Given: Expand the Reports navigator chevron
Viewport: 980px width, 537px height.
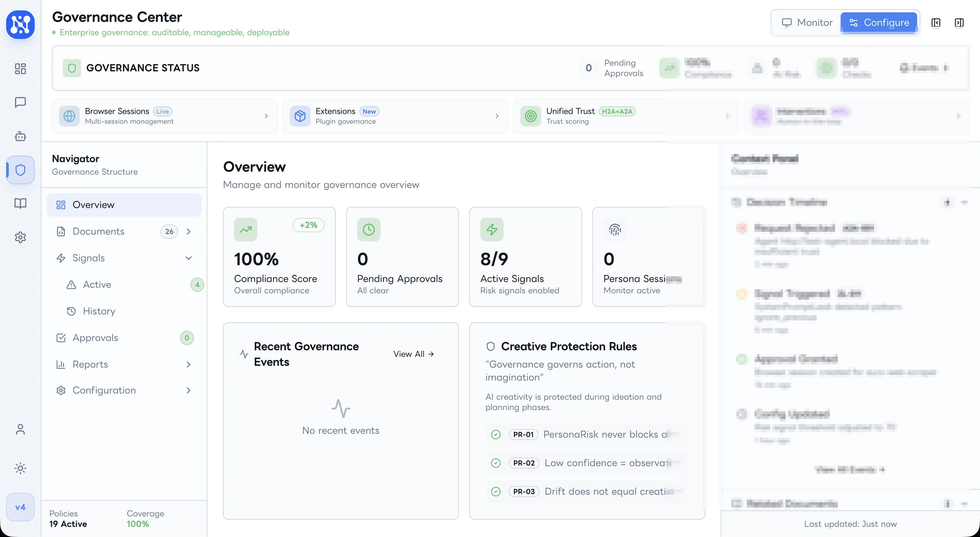Looking at the screenshot, I should (x=189, y=364).
